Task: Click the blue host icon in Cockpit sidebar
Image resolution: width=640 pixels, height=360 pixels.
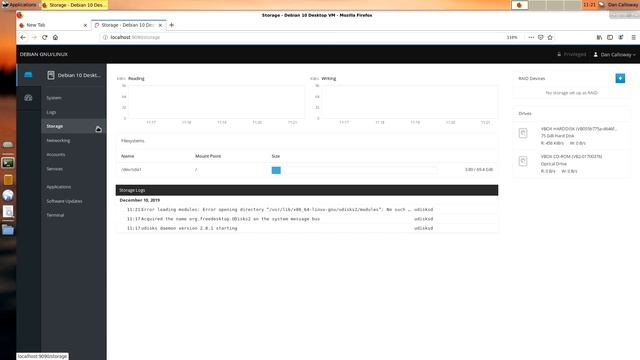Action: [28, 75]
